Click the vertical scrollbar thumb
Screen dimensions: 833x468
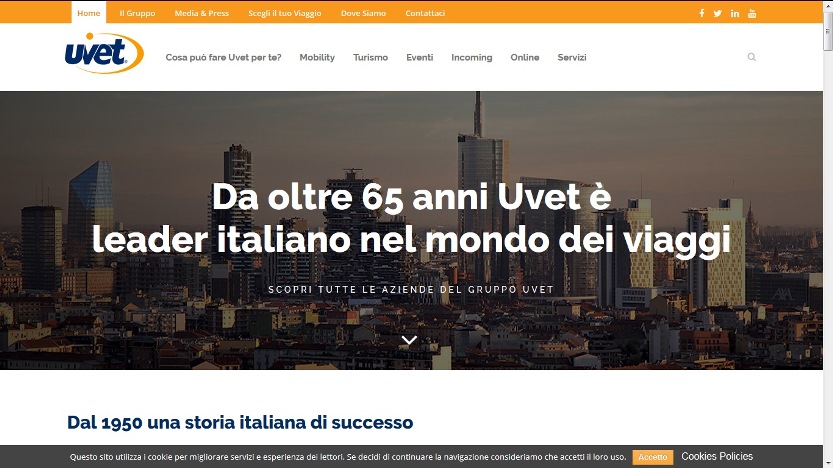828,31
